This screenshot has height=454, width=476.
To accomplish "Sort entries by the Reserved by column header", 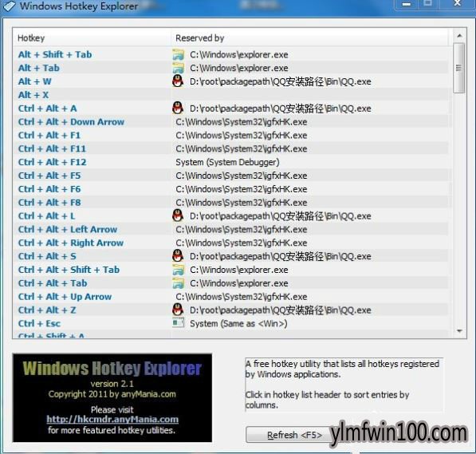I will (309, 38).
